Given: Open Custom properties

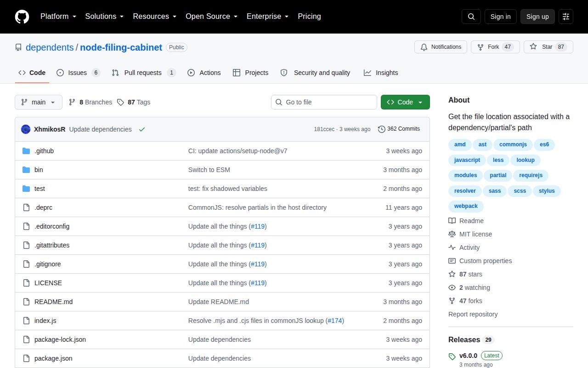Looking at the screenshot, I should pyautogui.click(x=480, y=261).
